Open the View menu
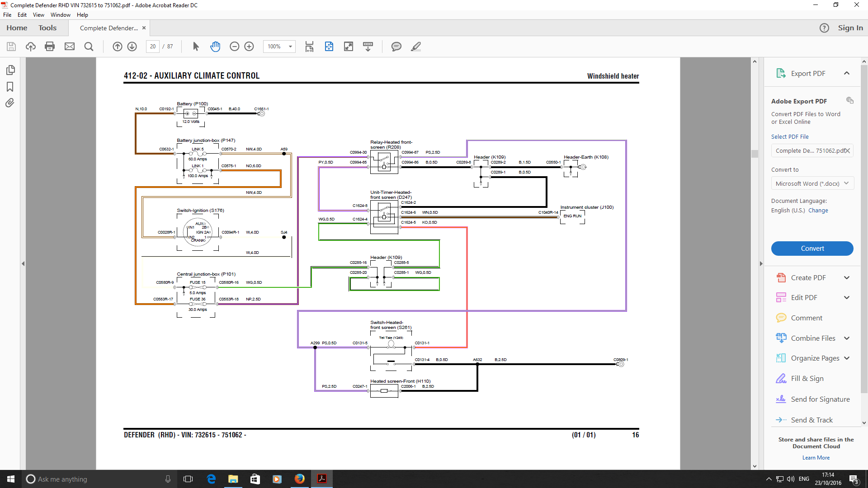This screenshot has width=868, height=488. click(x=38, y=15)
